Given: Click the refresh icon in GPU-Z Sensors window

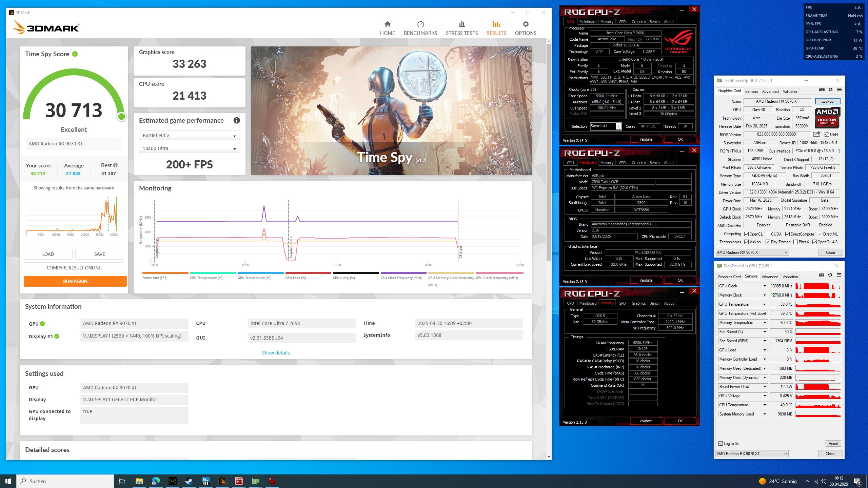Looking at the screenshot, I should point(830,275).
